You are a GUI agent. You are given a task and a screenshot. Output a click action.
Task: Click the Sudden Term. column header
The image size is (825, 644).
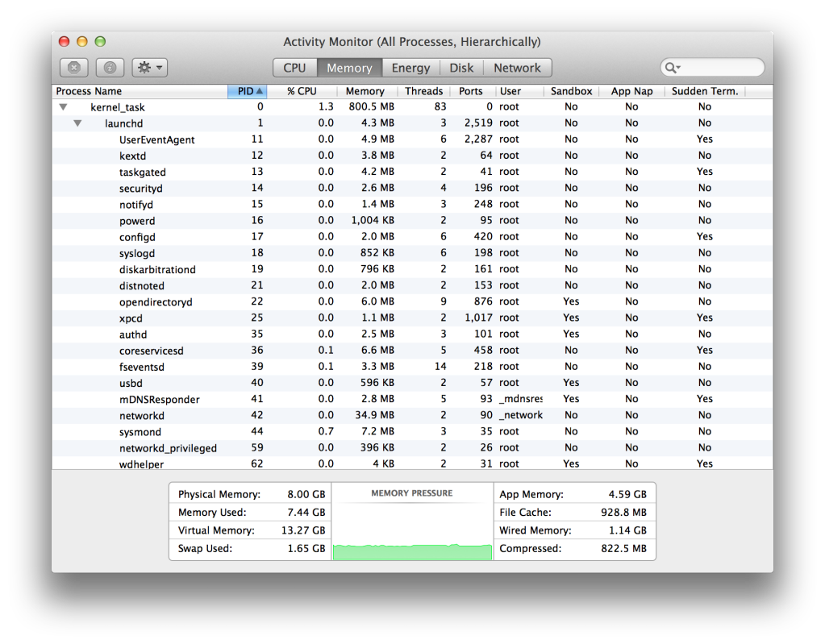(x=704, y=91)
